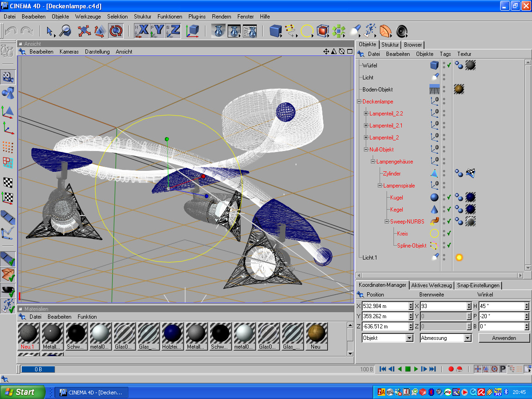Render the active view (vase icon)

(x=218, y=31)
